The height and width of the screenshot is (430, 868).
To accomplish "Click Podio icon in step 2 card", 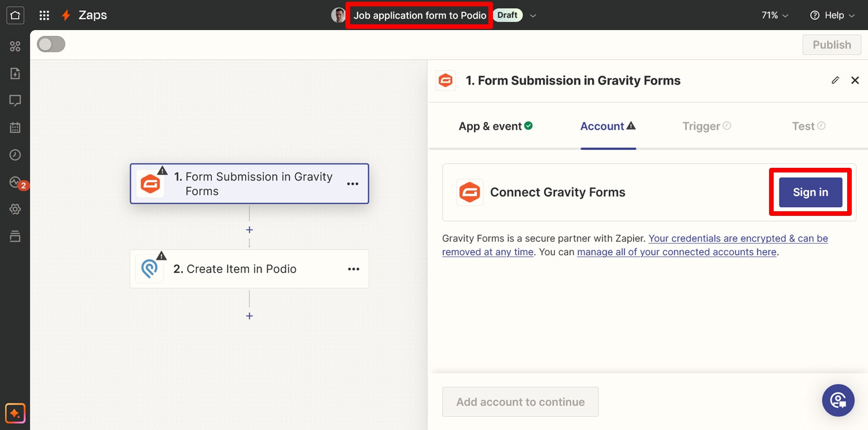I will [150, 269].
